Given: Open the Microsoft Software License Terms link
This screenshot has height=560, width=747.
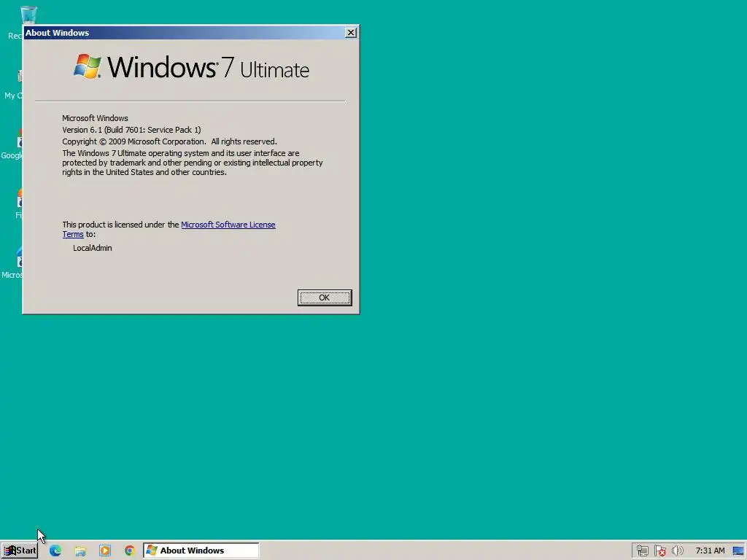Looking at the screenshot, I should click(228, 225).
